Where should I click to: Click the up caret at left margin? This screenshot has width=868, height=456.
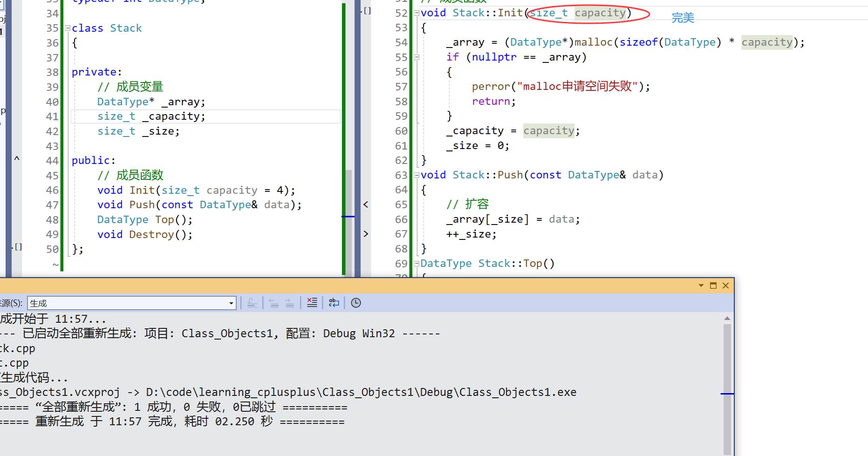pos(17,158)
